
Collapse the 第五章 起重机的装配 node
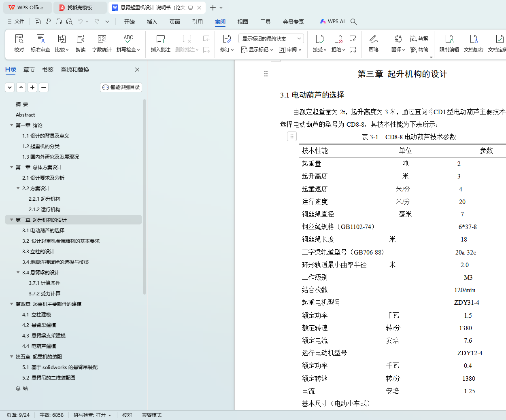[x=12, y=356]
